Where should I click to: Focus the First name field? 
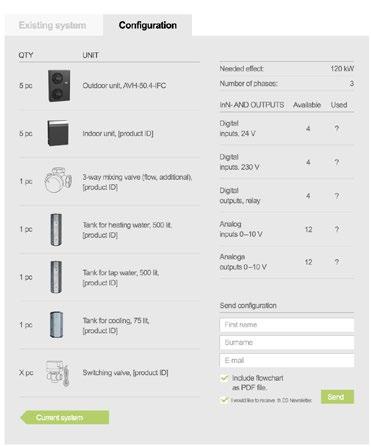pyautogui.click(x=287, y=325)
